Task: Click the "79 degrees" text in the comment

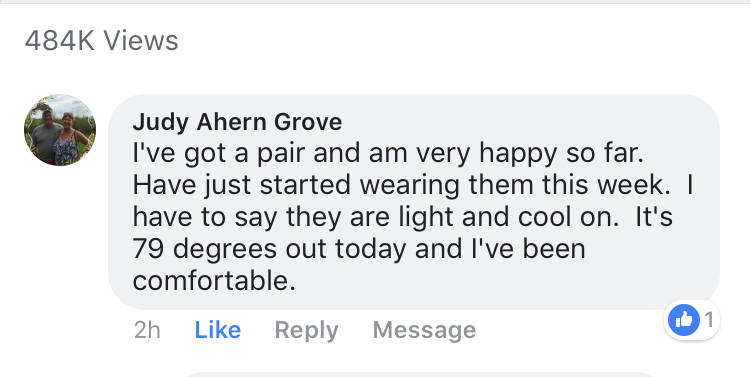Action: [x=205, y=250]
